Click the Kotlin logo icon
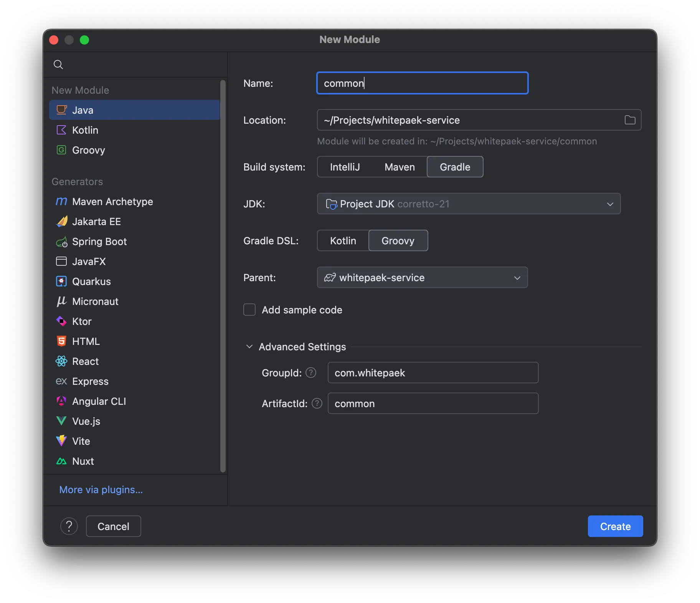 [61, 130]
